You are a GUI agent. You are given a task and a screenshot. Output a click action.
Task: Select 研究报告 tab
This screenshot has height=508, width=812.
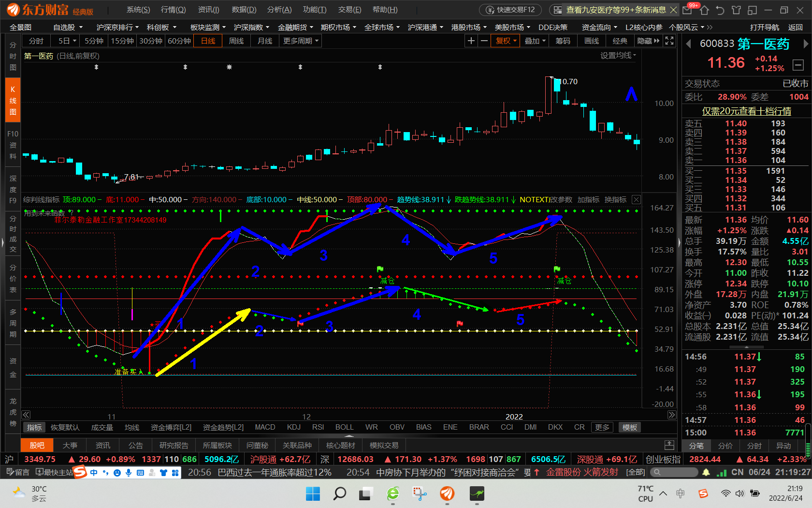click(x=174, y=445)
